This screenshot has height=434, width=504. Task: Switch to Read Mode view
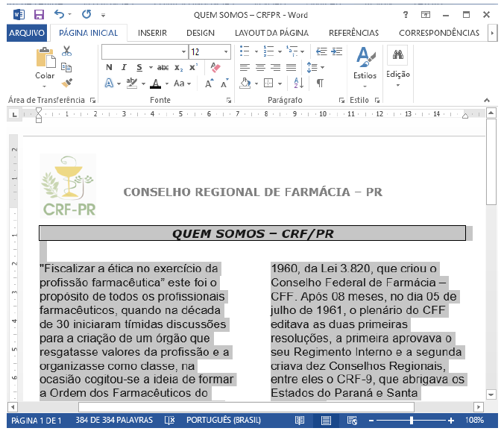coord(300,420)
